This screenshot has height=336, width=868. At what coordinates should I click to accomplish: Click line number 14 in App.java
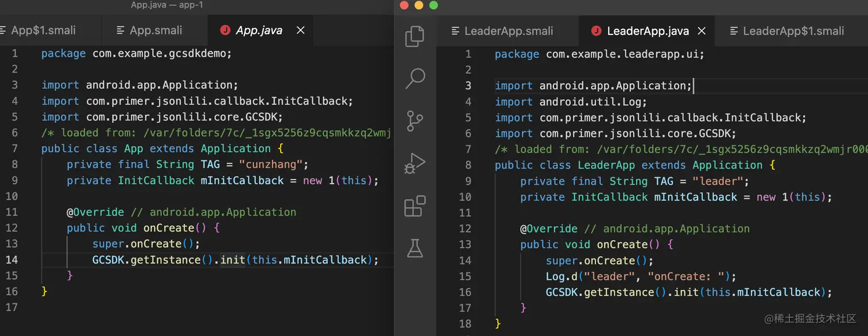12,260
